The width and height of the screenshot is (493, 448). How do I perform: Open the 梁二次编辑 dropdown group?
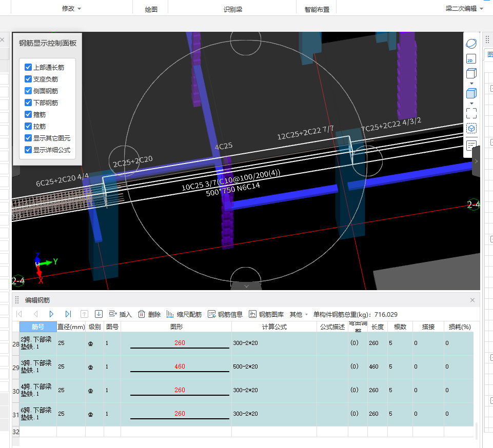tap(464, 9)
